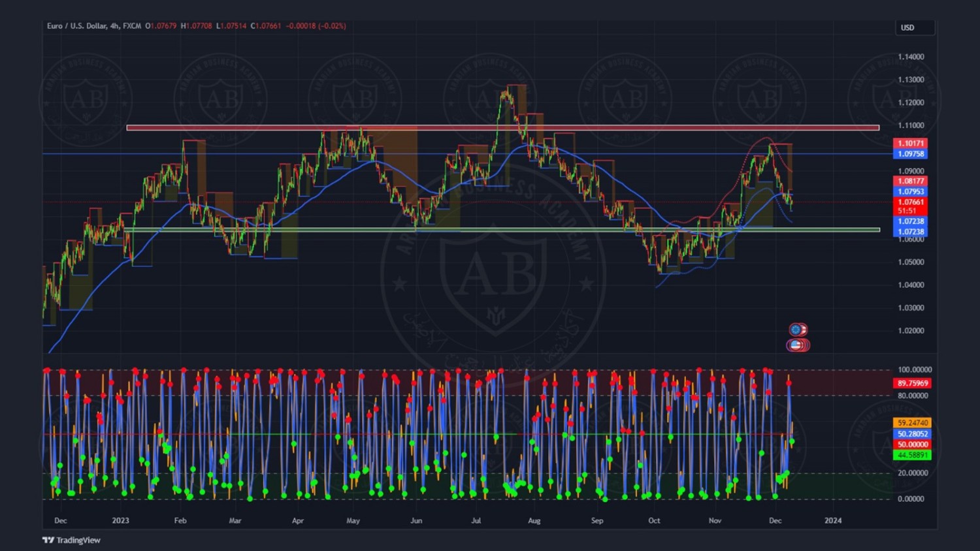Click the 1.14000 price axis label
980x551 pixels.
pyautogui.click(x=911, y=57)
